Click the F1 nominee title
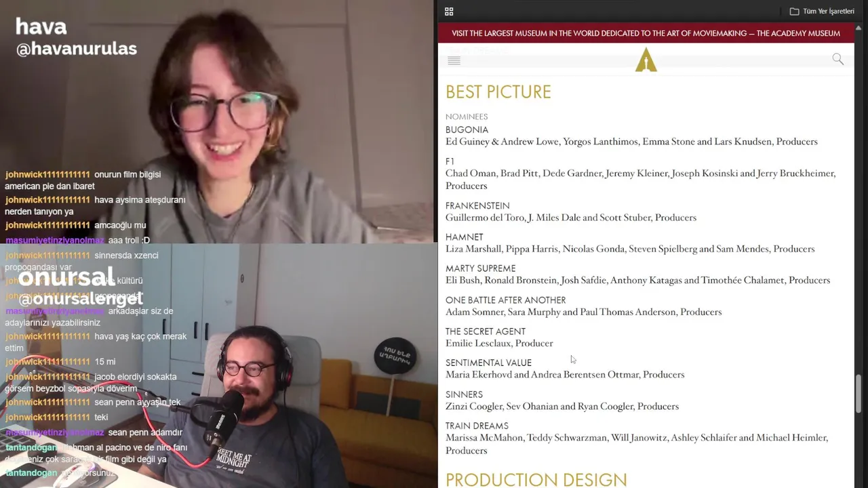The image size is (868, 488). (450, 161)
